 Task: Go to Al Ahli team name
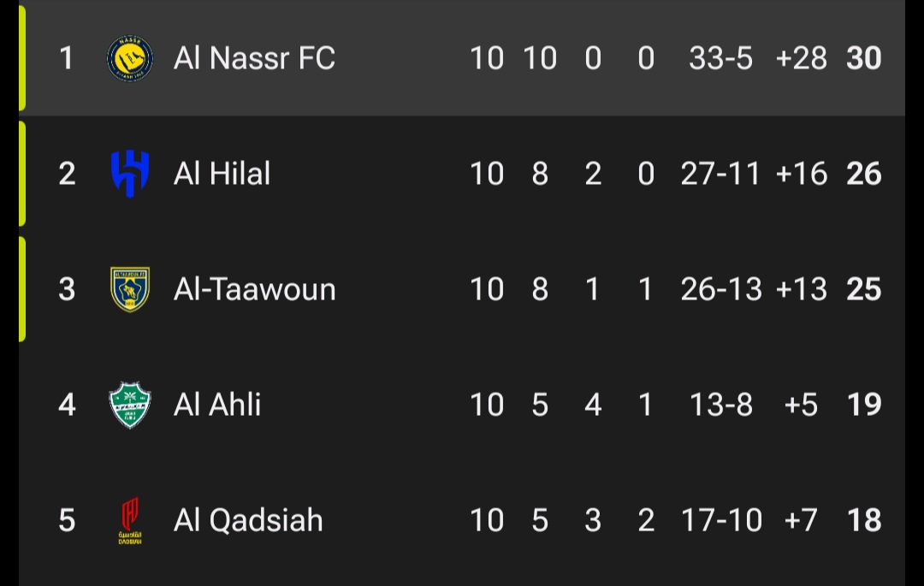217,405
